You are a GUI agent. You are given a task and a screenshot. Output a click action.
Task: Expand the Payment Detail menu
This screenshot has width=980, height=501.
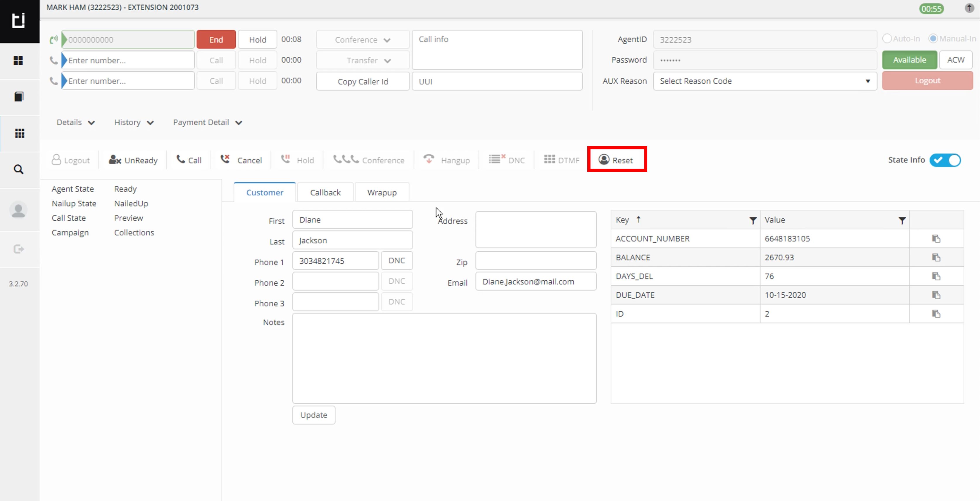click(x=208, y=122)
